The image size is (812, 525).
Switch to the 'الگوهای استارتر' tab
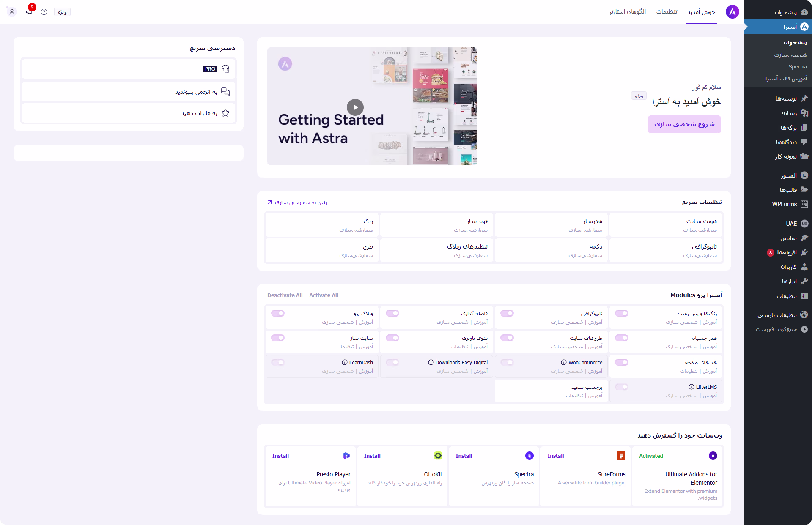(x=628, y=12)
